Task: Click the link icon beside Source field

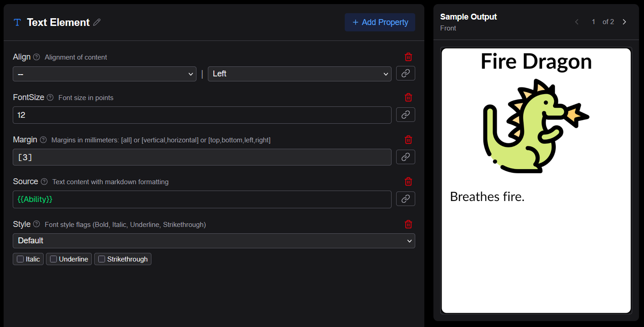Action: click(x=406, y=199)
